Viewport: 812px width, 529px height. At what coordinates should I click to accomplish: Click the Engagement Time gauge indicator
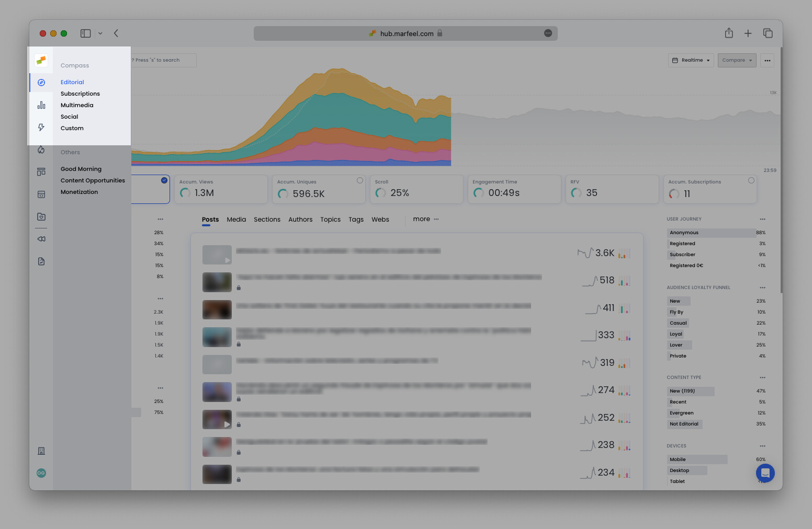click(x=478, y=193)
